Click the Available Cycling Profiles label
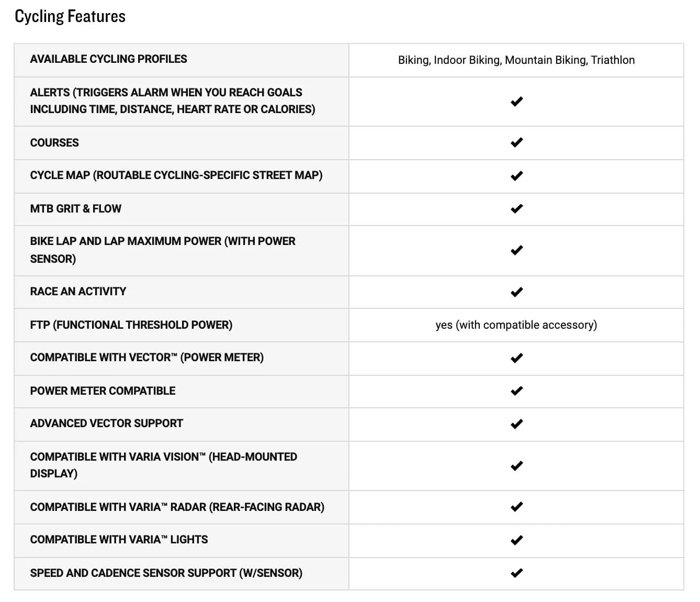 tap(108, 59)
